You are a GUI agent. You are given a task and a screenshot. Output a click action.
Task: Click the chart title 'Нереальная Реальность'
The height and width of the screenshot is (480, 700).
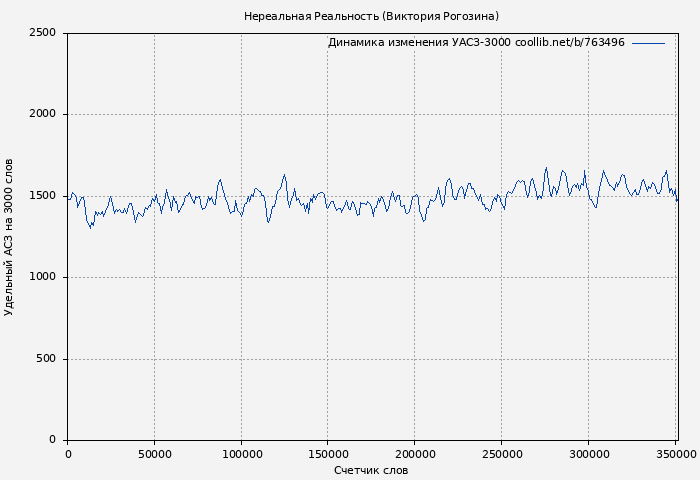310,16
